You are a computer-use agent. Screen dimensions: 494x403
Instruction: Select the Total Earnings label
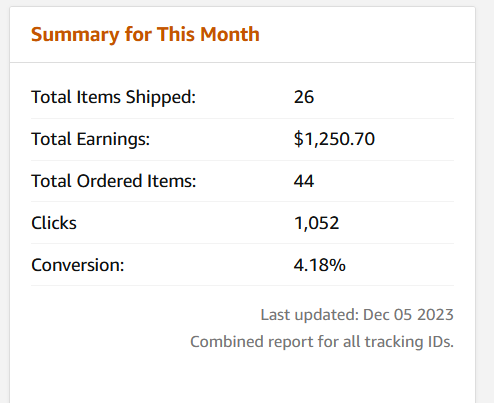[90, 139]
